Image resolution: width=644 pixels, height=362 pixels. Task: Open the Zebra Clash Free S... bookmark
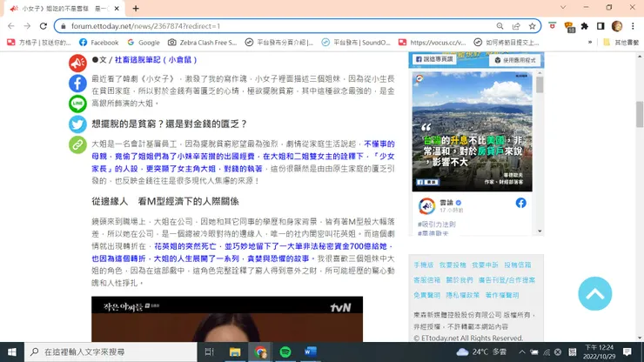click(x=203, y=43)
